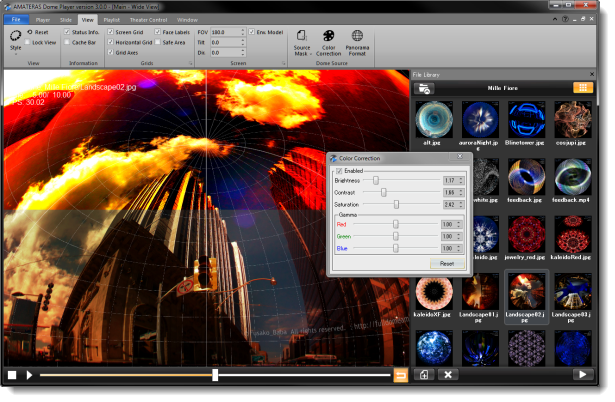Close the File Library panel
Image resolution: width=615 pixels, height=402 pixels.
click(592, 74)
